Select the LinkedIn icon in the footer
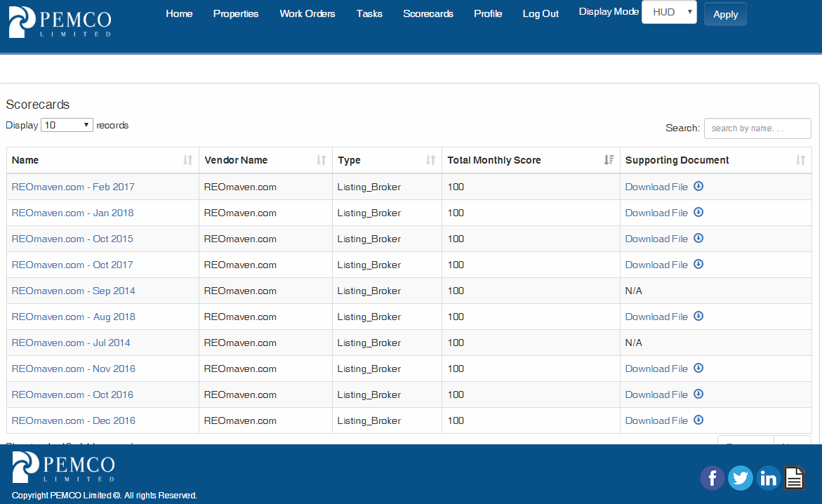Image resolution: width=822 pixels, height=504 pixels. (x=768, y=478)
